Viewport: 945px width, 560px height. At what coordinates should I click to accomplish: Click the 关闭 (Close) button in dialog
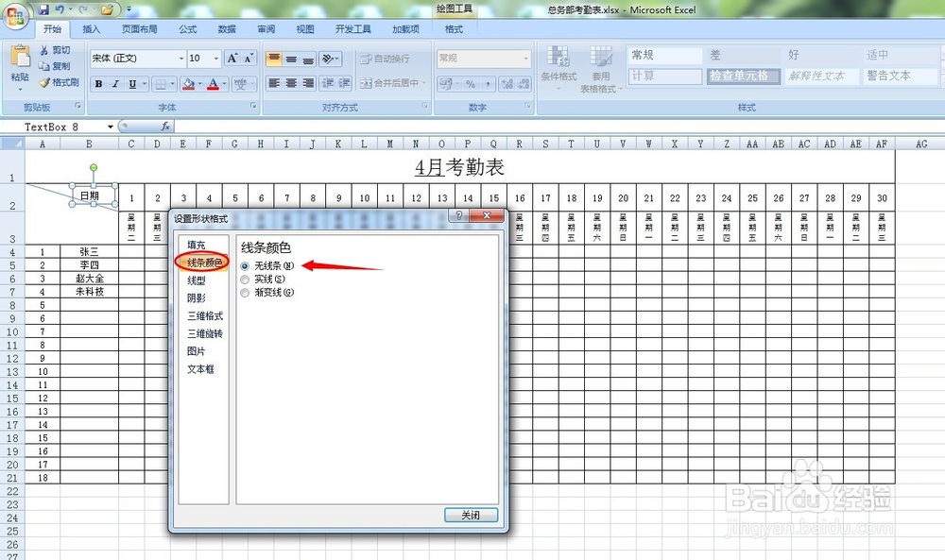pyautogui.click(x=471, y=515)
